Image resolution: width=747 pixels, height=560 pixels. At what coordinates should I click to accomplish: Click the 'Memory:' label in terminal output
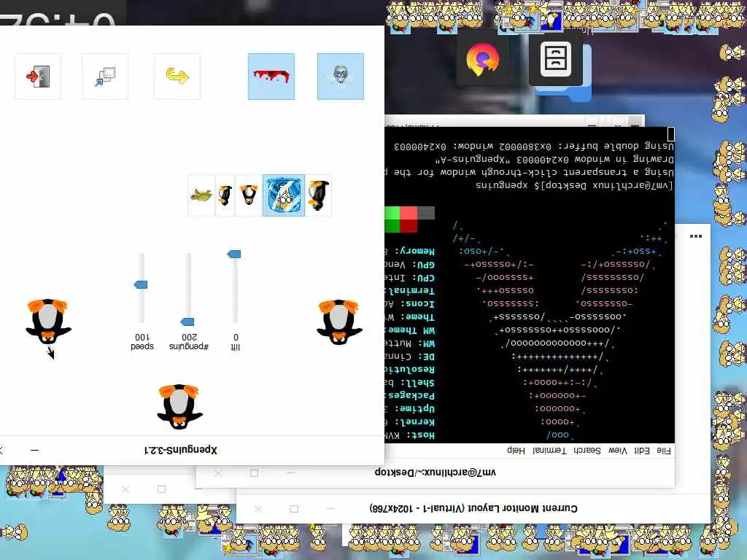click(417, 251)
